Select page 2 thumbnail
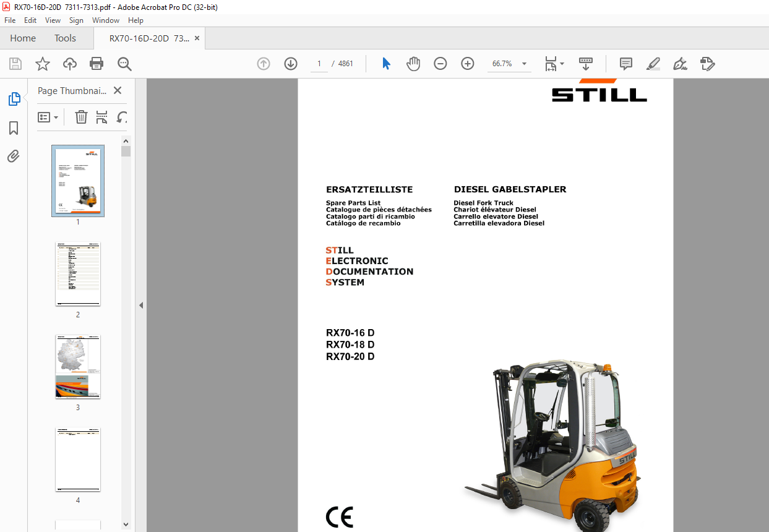 (78, 274)
